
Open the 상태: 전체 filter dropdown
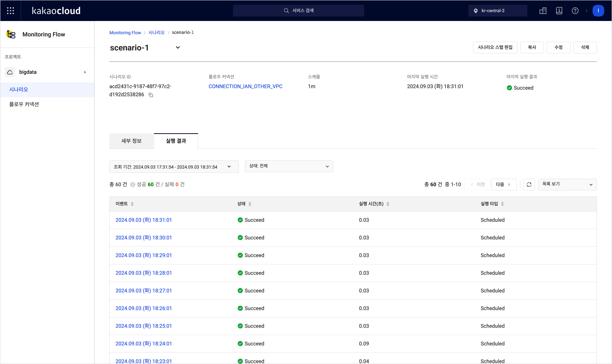[289, 166]
